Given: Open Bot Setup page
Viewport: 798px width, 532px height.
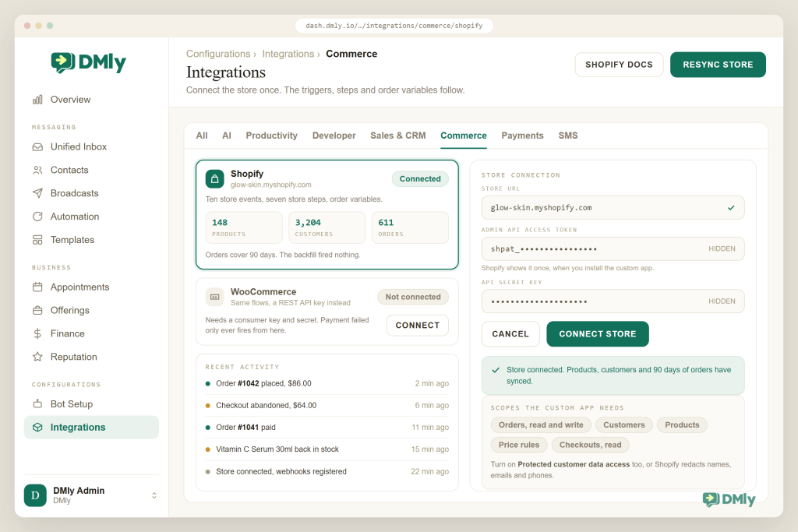Looking at the screenshot, I should coord(92,404).
